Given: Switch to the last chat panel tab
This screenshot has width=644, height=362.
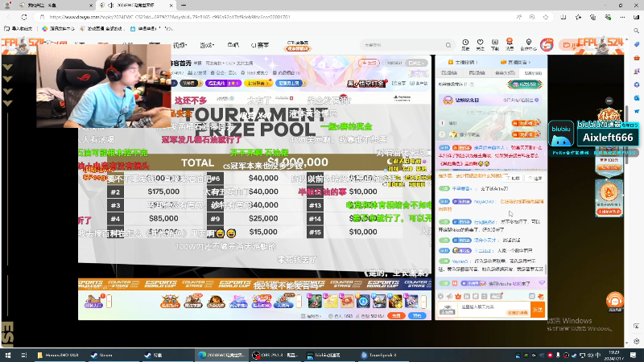Looking at the screenshot, I should pos(533,72).
